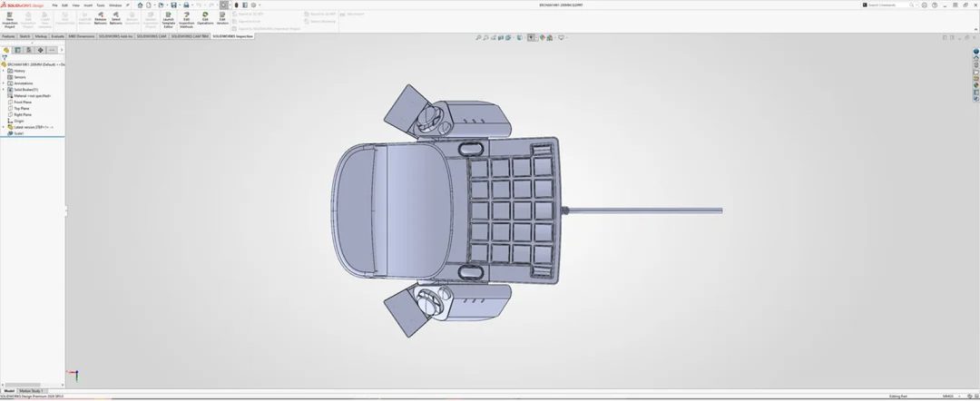Viewport: 980px width, 401px height.
Task: Click the Home icon in the top toolbar
Action: 140,5
